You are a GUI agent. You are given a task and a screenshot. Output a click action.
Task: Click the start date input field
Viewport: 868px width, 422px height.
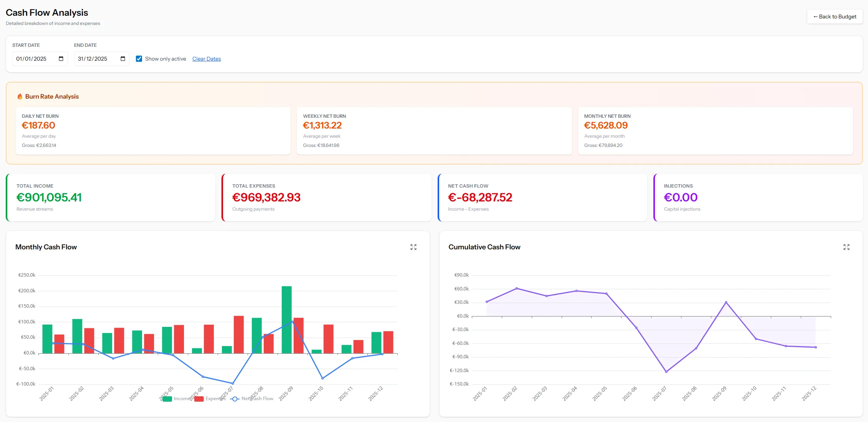35,58
